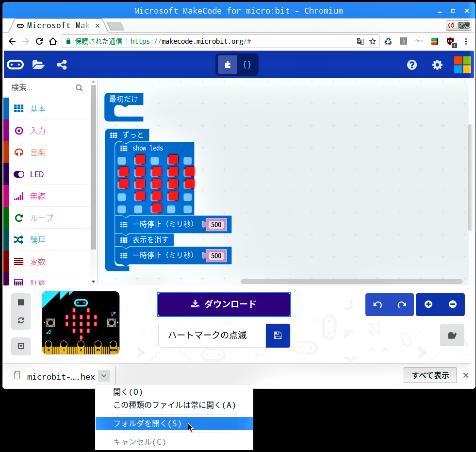
Task: Select フォルダを開く(S) menu entry
Action: point(174,423)
